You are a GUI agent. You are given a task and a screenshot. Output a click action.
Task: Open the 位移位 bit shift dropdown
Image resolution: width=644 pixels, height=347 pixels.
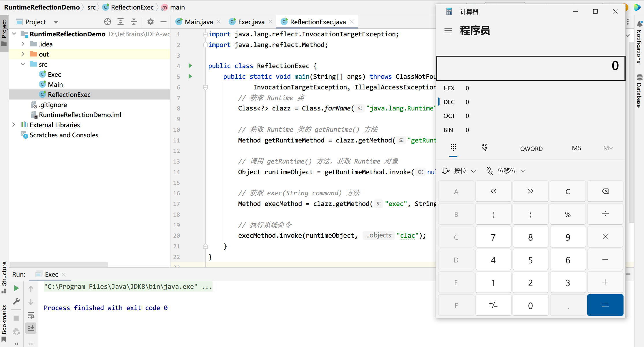tap(506, 171)
